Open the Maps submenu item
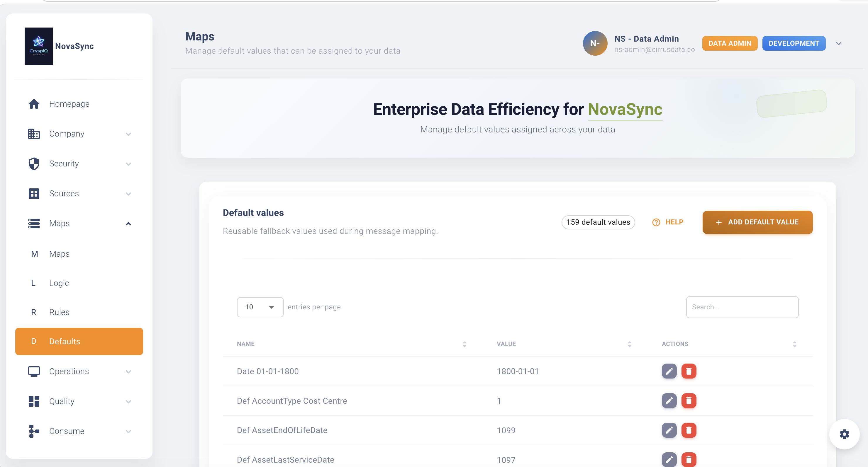Viewport: 868px width, 467px height. [x=79, y=254]
